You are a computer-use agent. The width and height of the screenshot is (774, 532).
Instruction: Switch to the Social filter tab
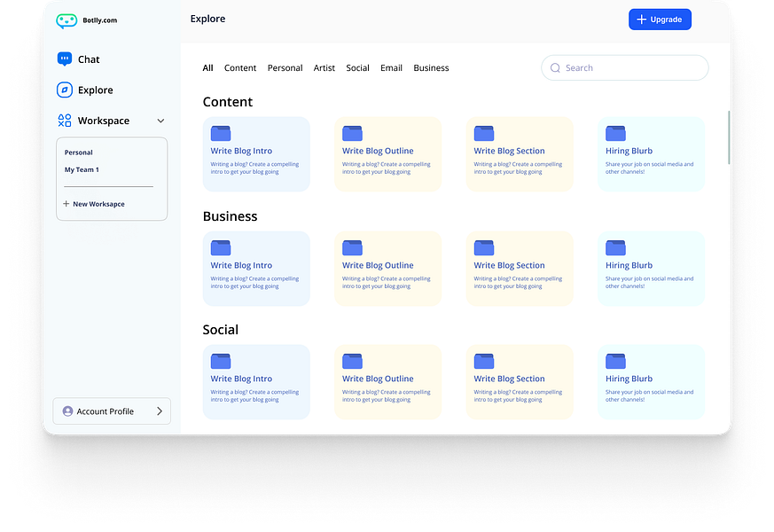point(357,68)
